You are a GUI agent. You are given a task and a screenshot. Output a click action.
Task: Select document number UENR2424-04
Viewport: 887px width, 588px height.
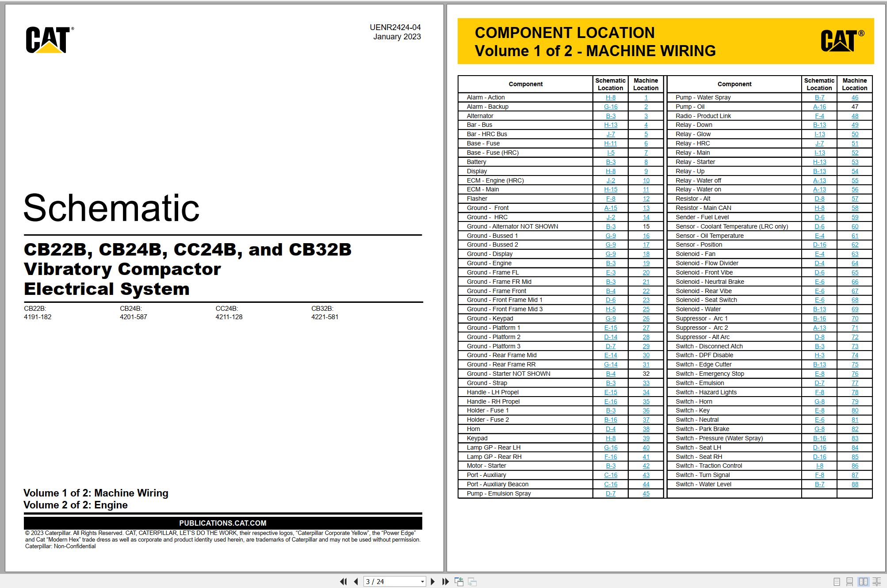(x=395, y=27)
